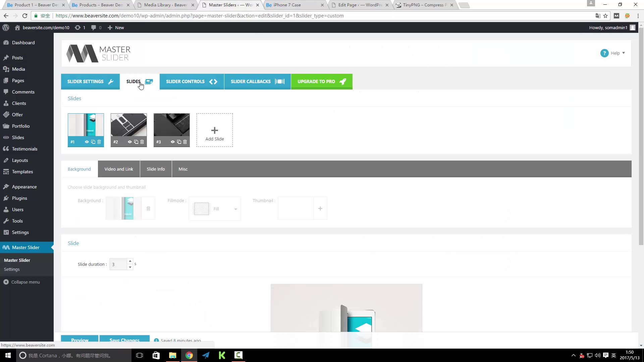
Task: Open the Fillmode dropdown
Action: coord(215,209)
